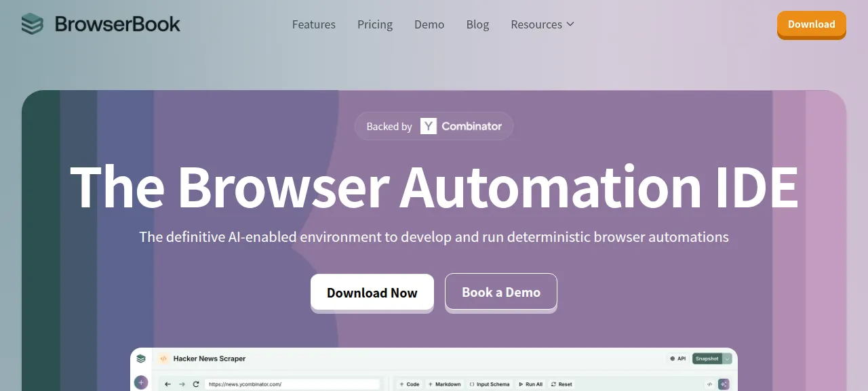Click the Book a Demo button
Image resolution: width=868 pixels, height=391 pixels.
(501, 293)
